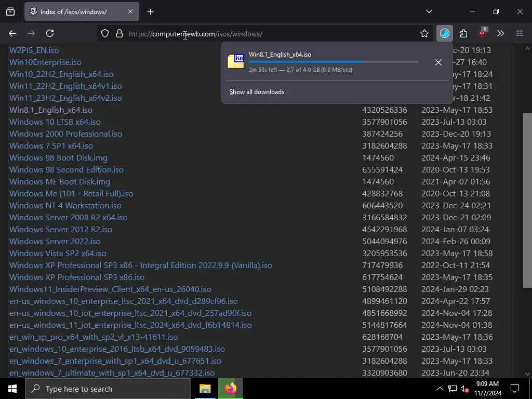Viewport: 532px width, 399px height.
Task: Download Win11_22H2_English_x64v1.iso
Action: click(65, 86)
